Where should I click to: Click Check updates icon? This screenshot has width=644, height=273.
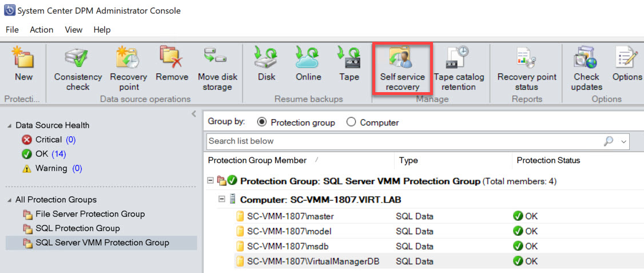[x=586, y=58]
